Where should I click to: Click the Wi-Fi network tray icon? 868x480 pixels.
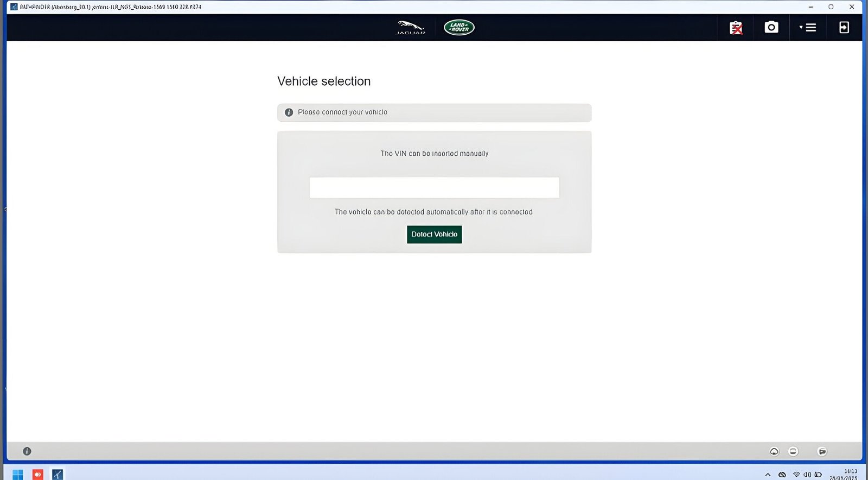point(796,475)
